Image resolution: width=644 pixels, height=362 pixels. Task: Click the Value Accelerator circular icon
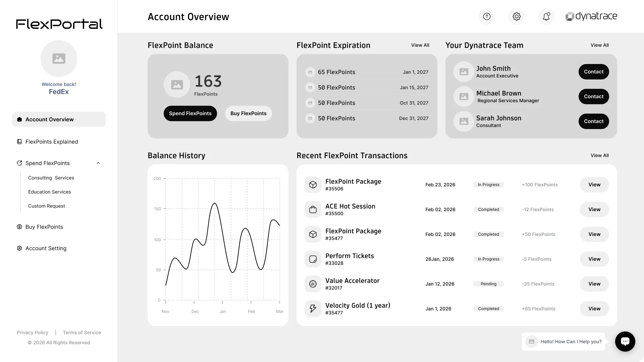313,284
